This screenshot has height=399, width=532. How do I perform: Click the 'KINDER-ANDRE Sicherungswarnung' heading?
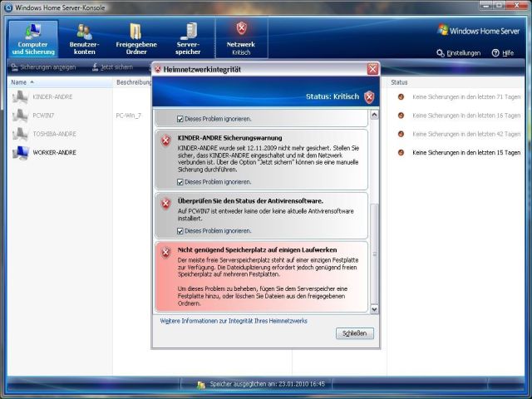pyautogui.click(x=229, y=138)
